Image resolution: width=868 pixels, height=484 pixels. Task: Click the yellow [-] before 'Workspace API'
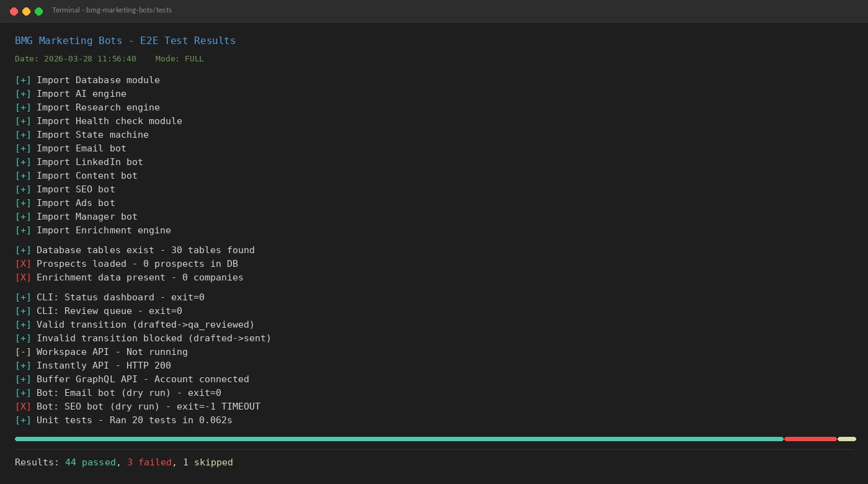[23, 352]
